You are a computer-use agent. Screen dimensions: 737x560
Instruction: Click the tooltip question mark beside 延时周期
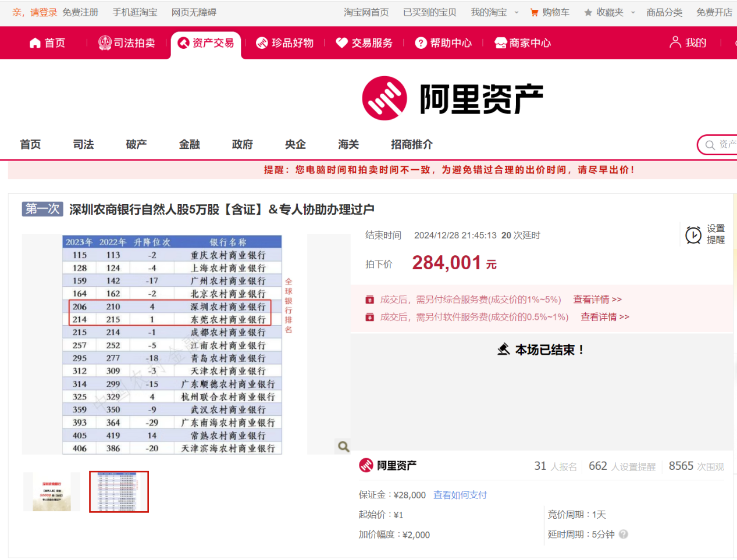(622, 534)
